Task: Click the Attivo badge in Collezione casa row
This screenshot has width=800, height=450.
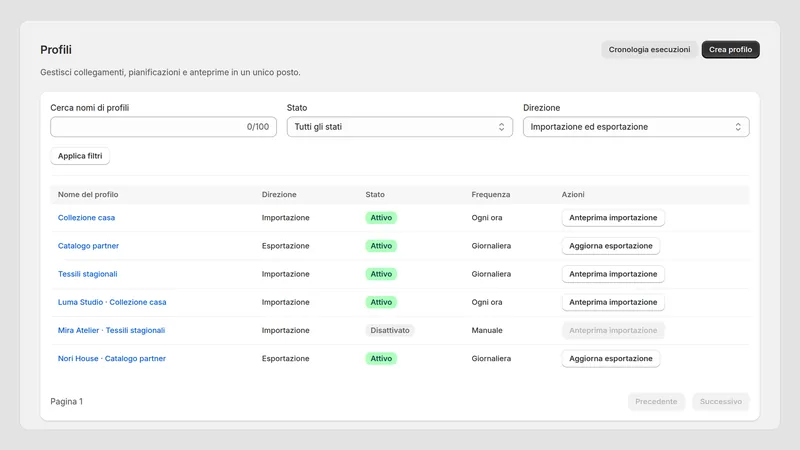Action: point(381,217)
